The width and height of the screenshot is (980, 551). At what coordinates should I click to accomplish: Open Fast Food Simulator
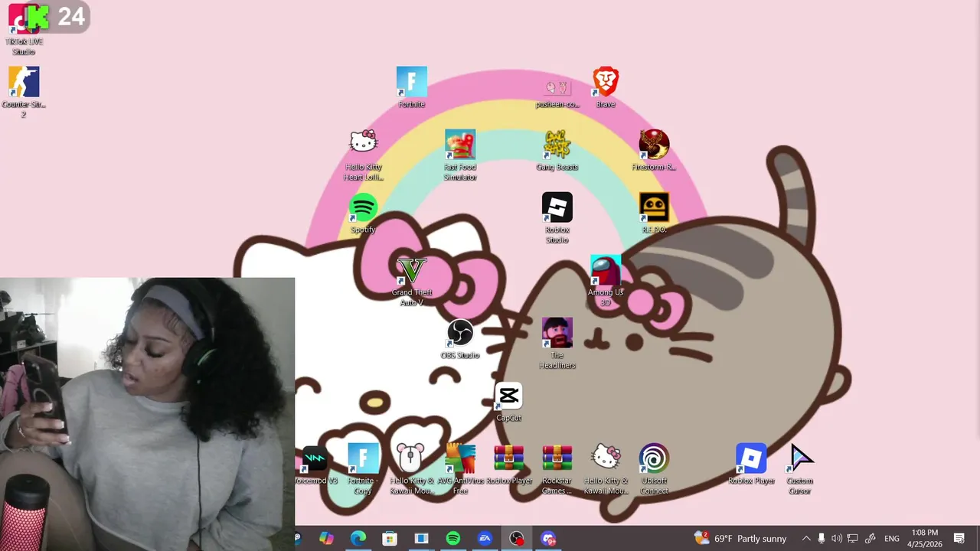(460, 155)
